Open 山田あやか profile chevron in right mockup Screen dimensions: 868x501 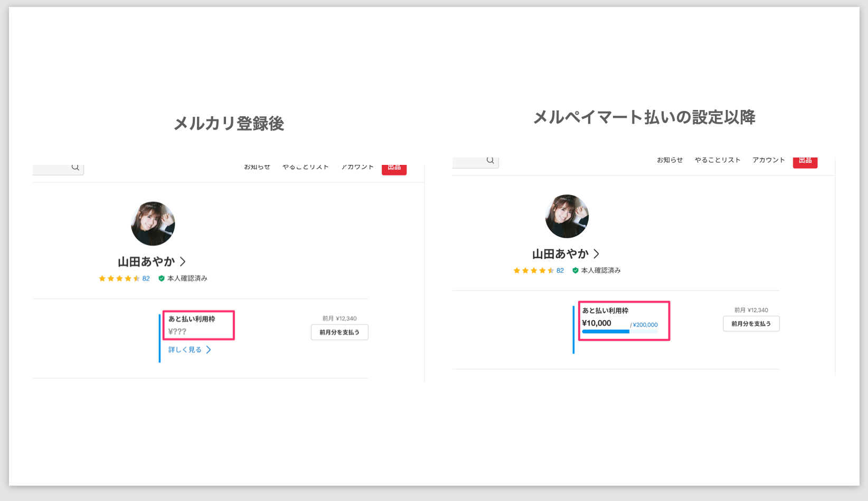pyautogui.click(x=597, y=254)
